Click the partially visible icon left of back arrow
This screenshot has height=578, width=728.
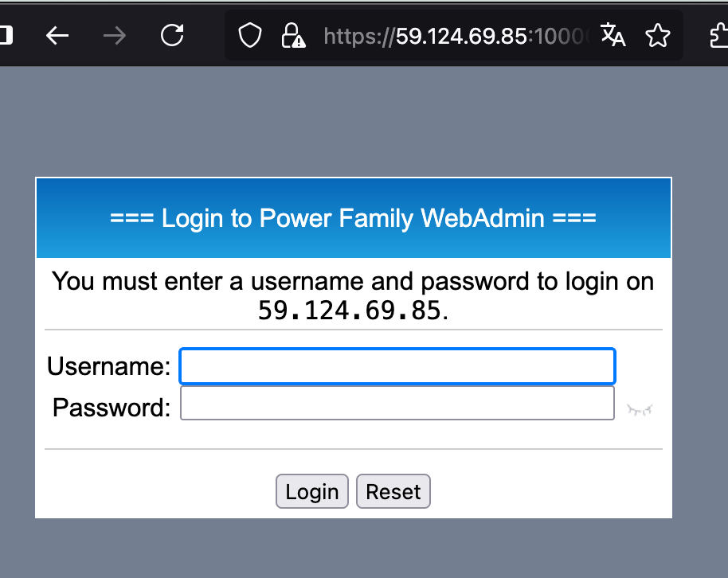6,35
